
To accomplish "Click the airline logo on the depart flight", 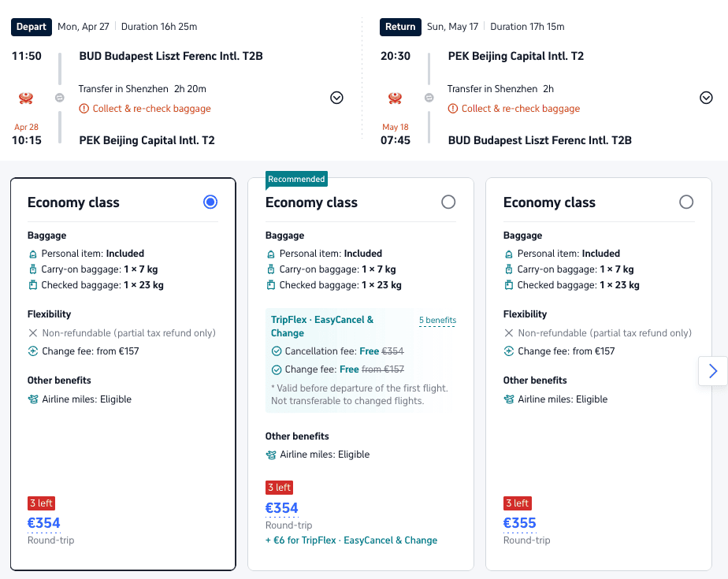I will (25, 98).
